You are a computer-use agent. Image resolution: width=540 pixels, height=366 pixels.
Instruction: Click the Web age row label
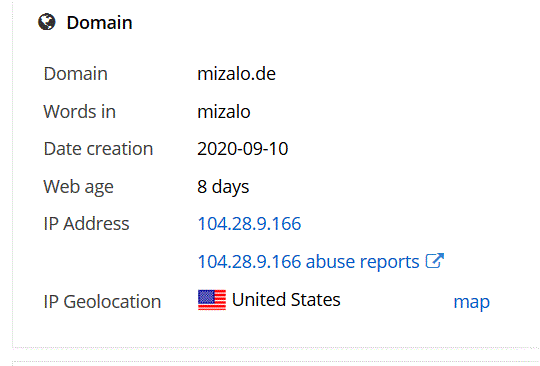[x=78, y=187]
